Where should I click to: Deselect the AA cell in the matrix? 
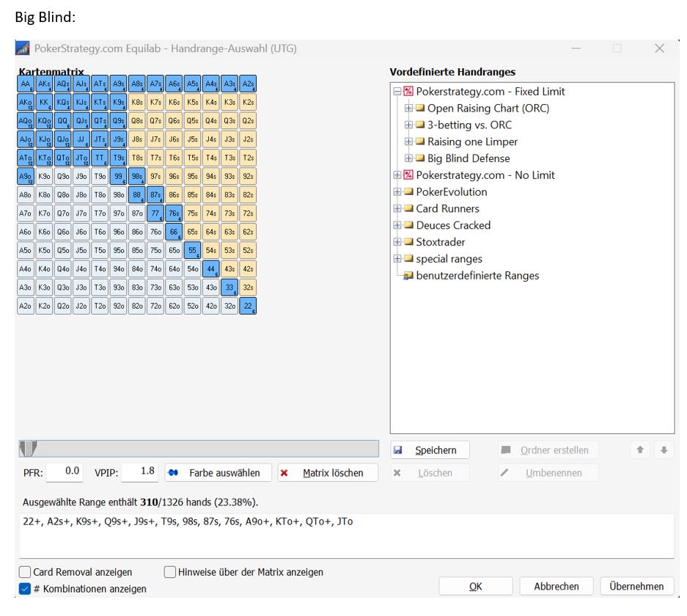26,84
